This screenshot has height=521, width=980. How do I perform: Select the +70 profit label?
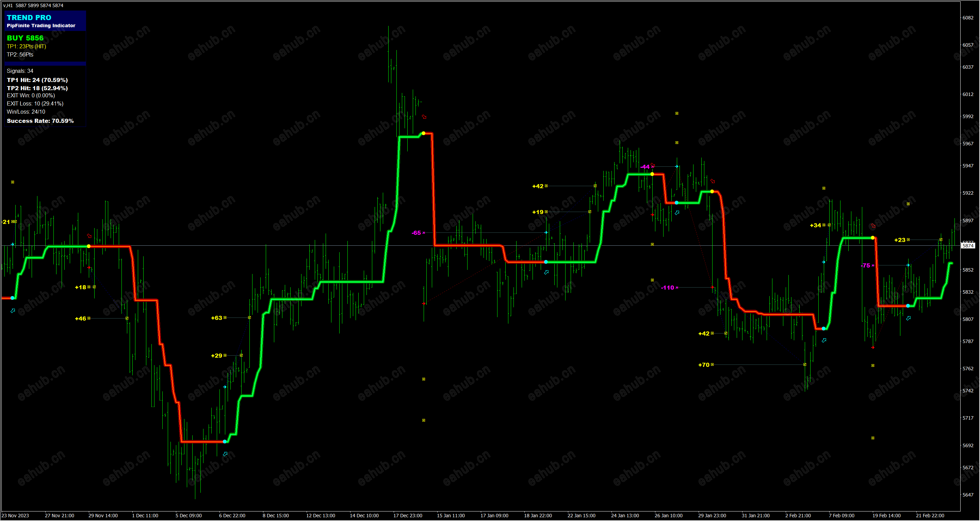pyautogui.click(x=704, y=365)
